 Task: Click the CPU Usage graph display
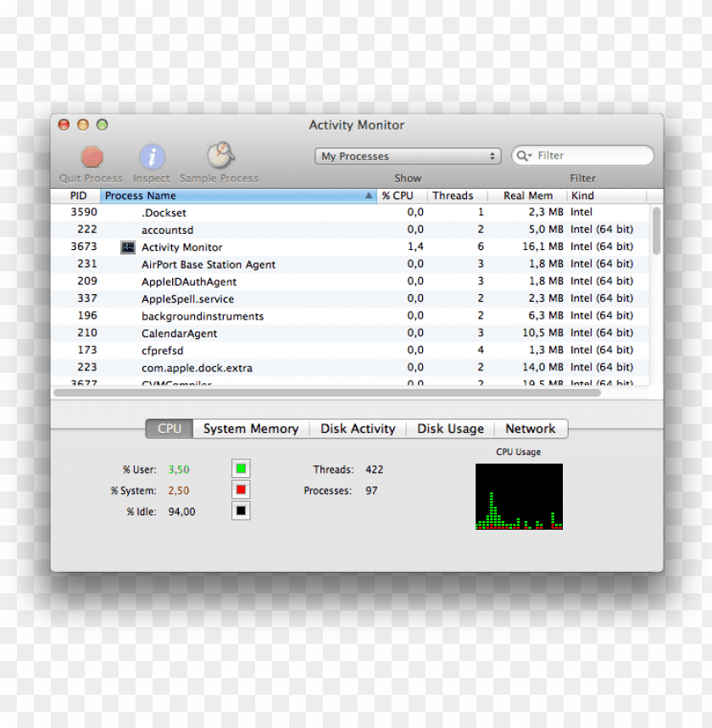(519, 498)
